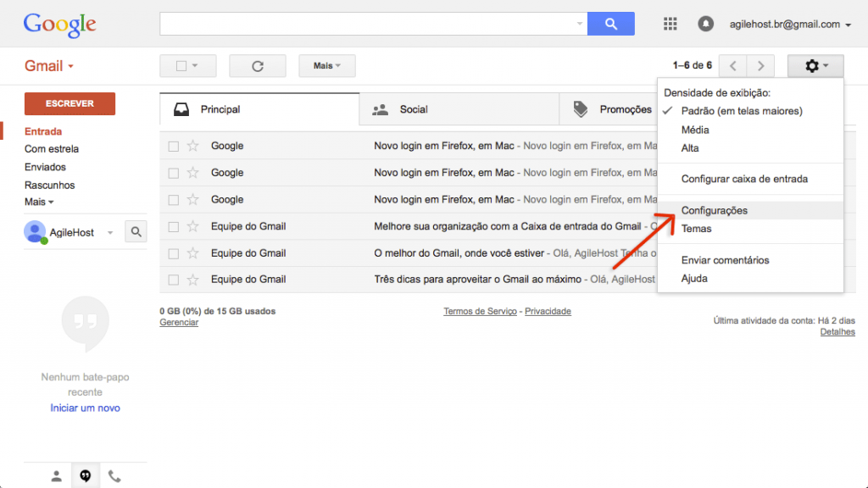Viewport: 868px width, 488px height.
Task: Star the second Google login email
Action: coord(192,173)
